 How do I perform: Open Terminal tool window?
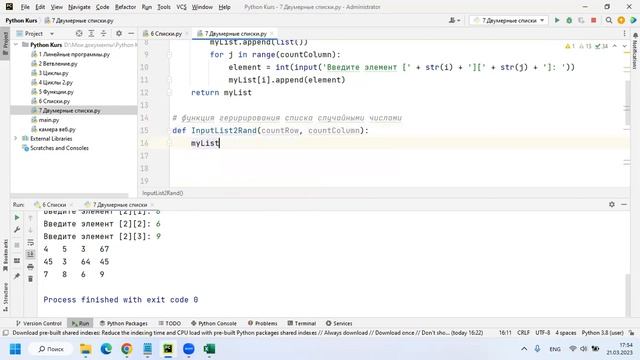coord(302,323)
